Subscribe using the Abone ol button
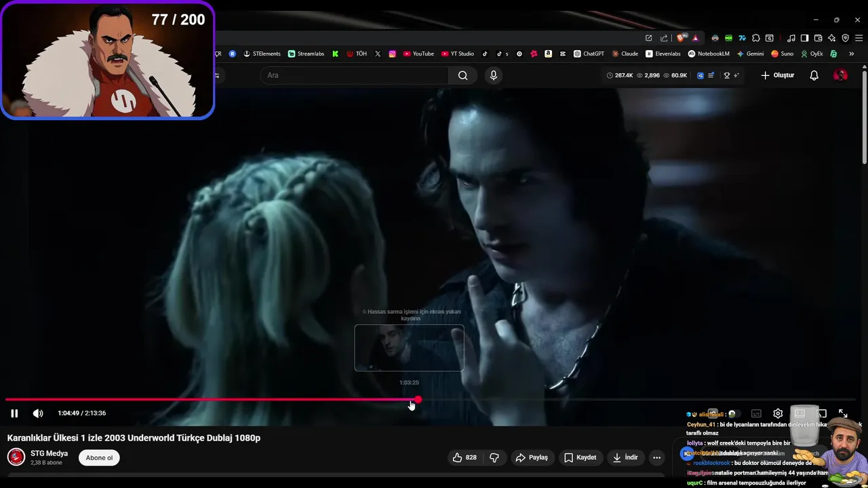 99,457
